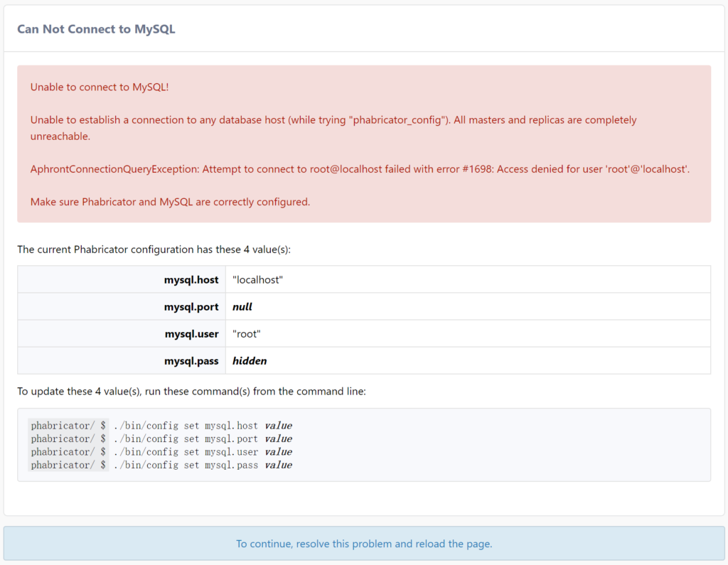This screenshot has width=728, height=565.
Task: Click the "config set mysql.port" command line
Action: [202, 438]
